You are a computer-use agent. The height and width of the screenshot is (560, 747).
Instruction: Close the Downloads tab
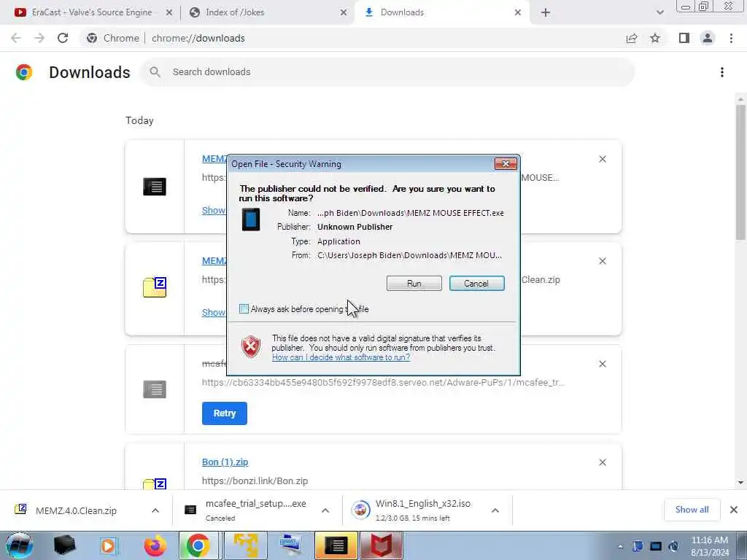pyautogui.click(x=518, y=13)
